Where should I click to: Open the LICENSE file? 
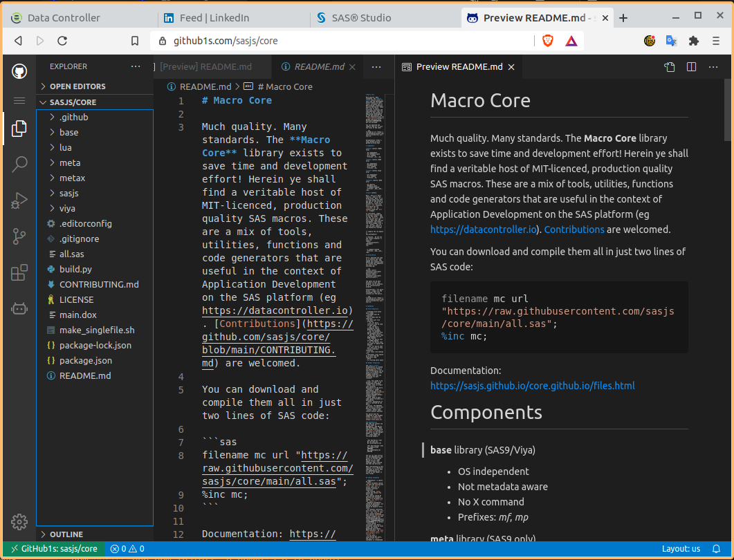coord(95,300)
